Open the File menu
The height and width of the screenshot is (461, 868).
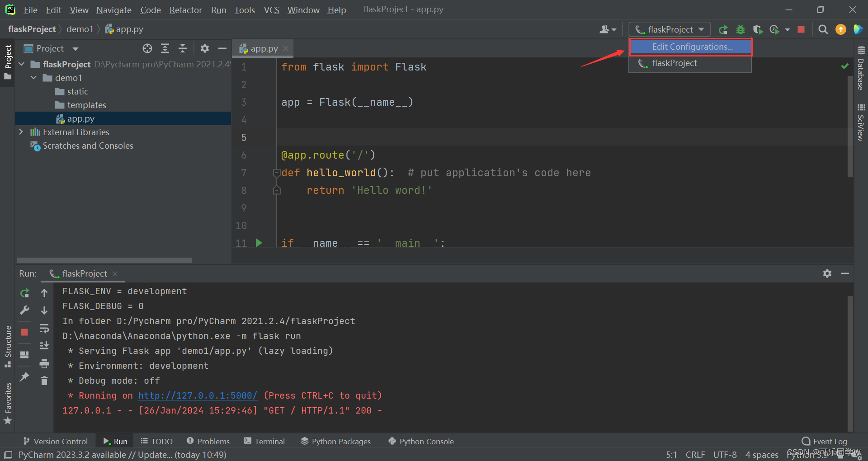click(x=30, y=9)
